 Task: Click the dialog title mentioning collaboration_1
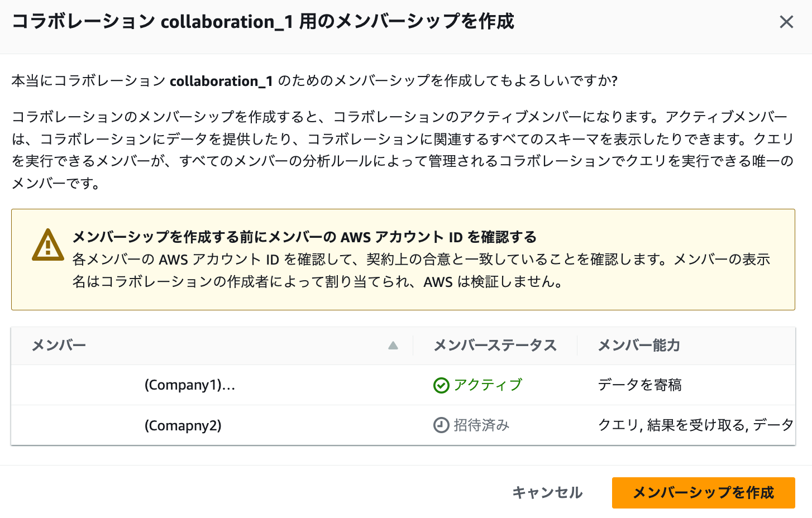coord(262,22)
